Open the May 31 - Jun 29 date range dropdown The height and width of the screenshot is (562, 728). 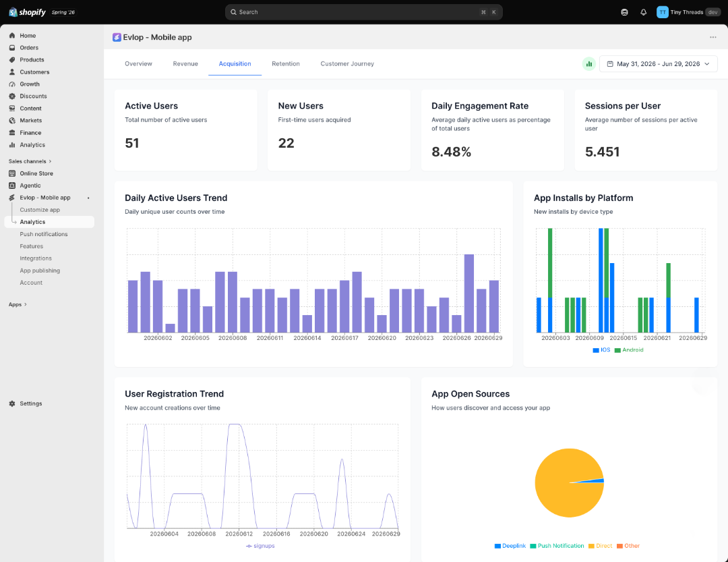click(658, 63)
